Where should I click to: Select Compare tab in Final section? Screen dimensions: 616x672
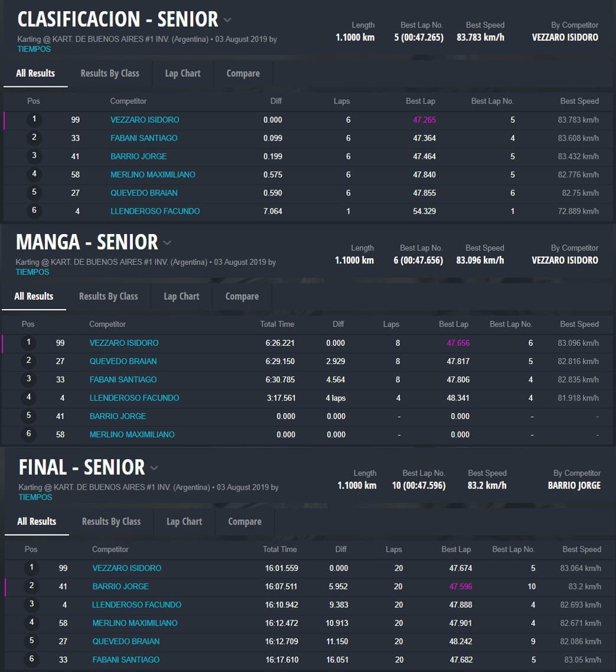[x=245, y=521]
